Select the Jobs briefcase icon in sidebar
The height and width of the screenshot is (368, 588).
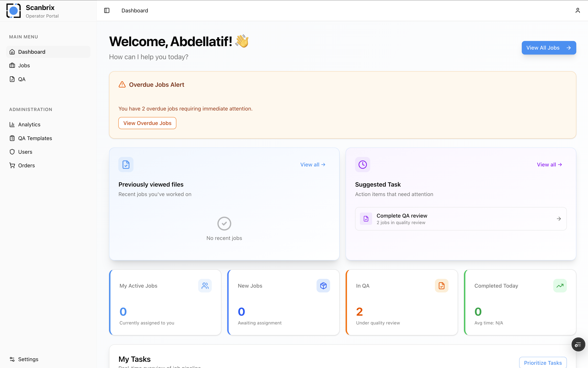(x=12, y=65)
